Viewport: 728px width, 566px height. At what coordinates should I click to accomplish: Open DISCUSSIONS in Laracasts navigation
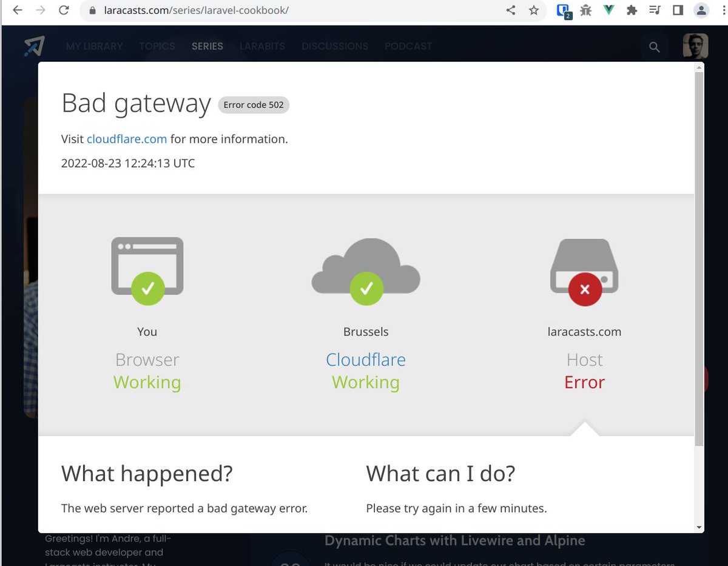pyautogui.click(x=335, y=46)
